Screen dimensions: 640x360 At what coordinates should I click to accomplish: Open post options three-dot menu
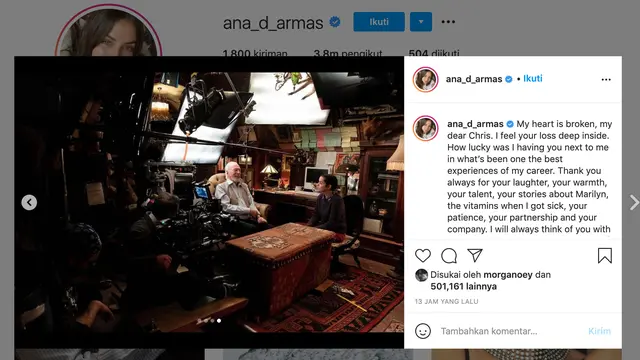pyautogui.click(x=606, y=80)
